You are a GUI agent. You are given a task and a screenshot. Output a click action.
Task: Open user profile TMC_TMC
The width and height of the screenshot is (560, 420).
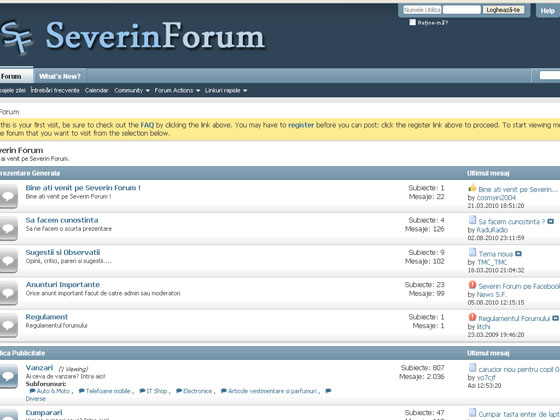[x=492, y=262]
